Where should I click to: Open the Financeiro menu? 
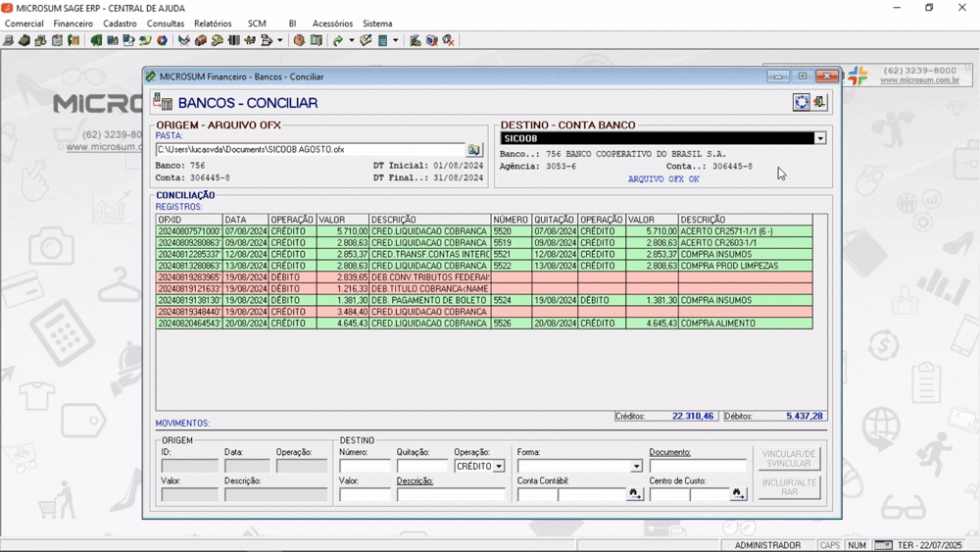tap(73, 24)
